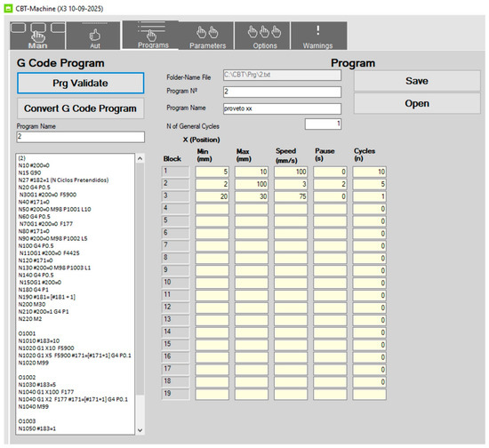
Task: Click the Block 8 number label
Action: (x=175, y=258)
